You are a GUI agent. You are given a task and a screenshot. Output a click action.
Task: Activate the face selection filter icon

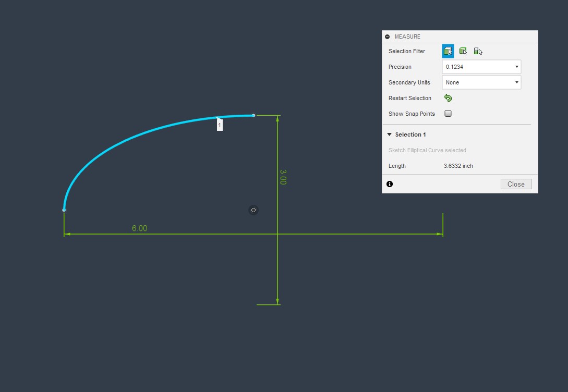(x=448, y=51)
